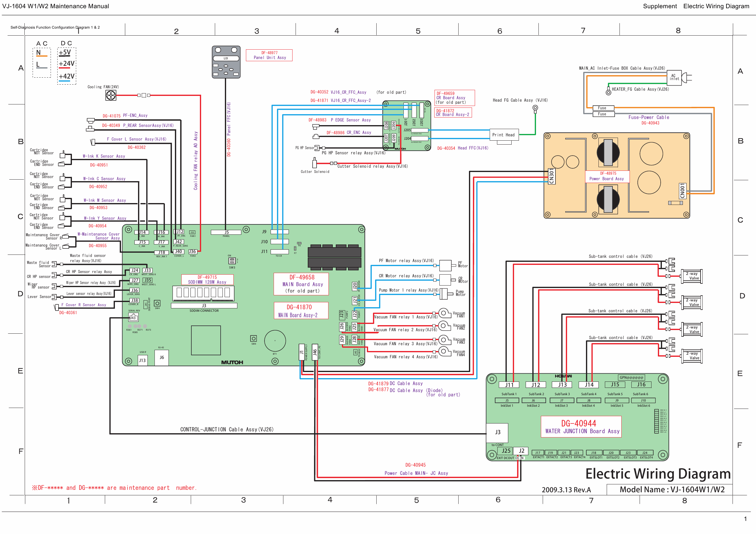The image size is (756, 534).
Task: Click the F Cover R Sensor Assy label
Action: [83, 305]
